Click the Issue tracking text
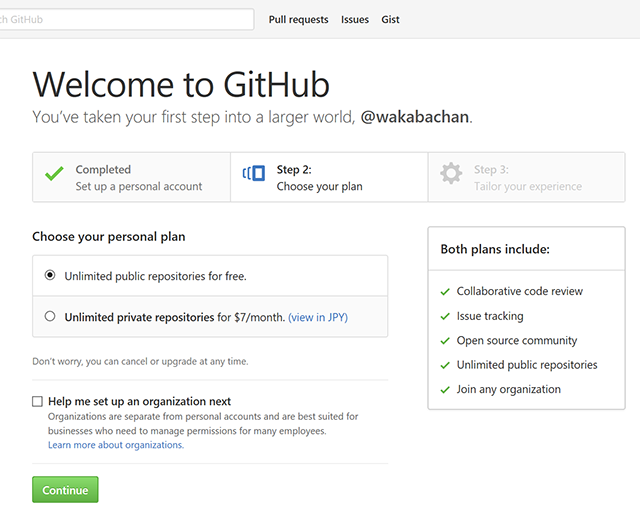This screenshot has height=506, width=640. (490, 316)
